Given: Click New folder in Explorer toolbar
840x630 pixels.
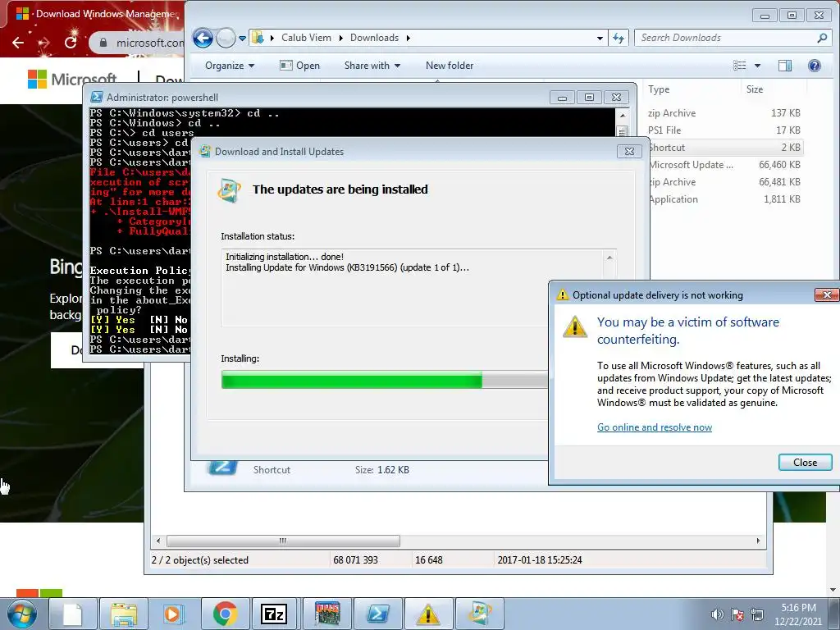Looking at the screenshot, I should click(x=450, y=66).
